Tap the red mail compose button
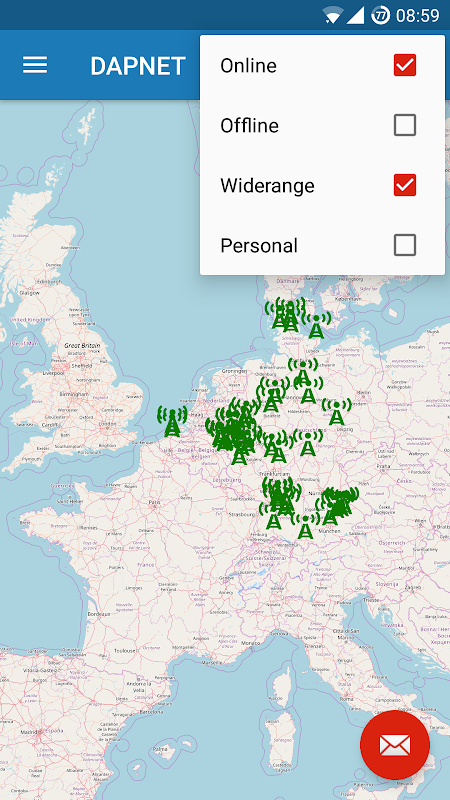 (x=395, y=745)
